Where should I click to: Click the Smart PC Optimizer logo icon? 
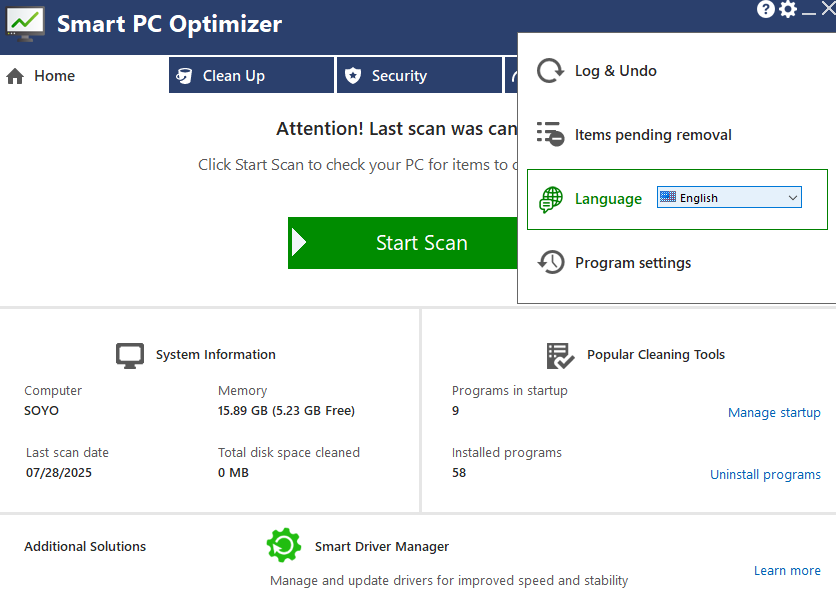click(25, 23)
